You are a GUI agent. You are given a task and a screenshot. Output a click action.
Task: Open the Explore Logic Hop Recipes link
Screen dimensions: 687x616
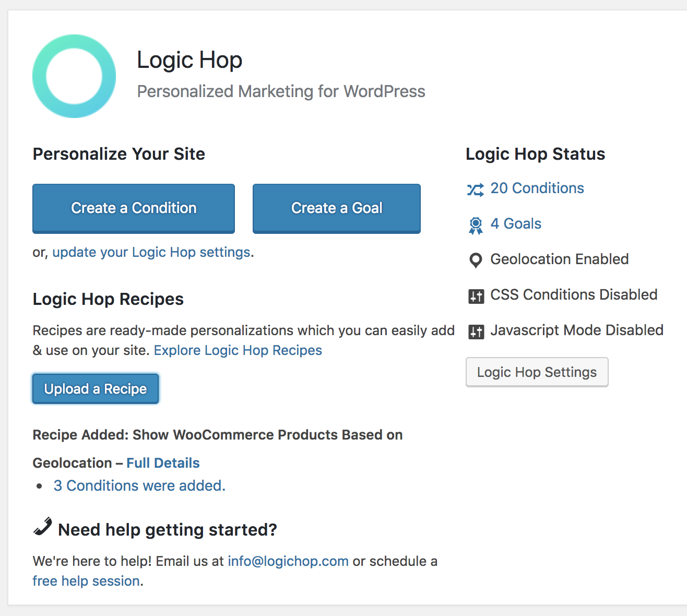[238, 350]
